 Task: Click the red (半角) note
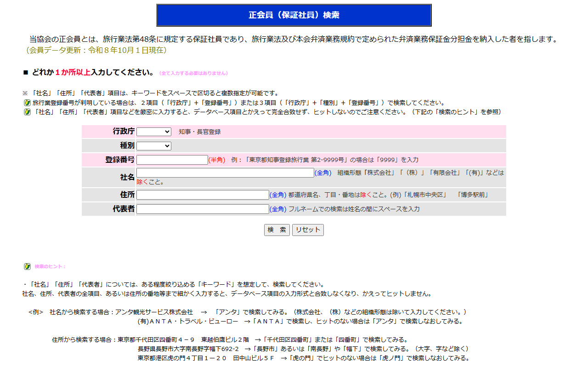tap(217, 160)
